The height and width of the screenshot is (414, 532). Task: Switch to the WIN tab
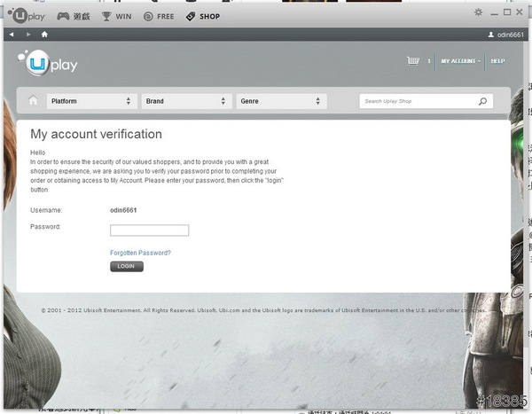click(117, 16)
